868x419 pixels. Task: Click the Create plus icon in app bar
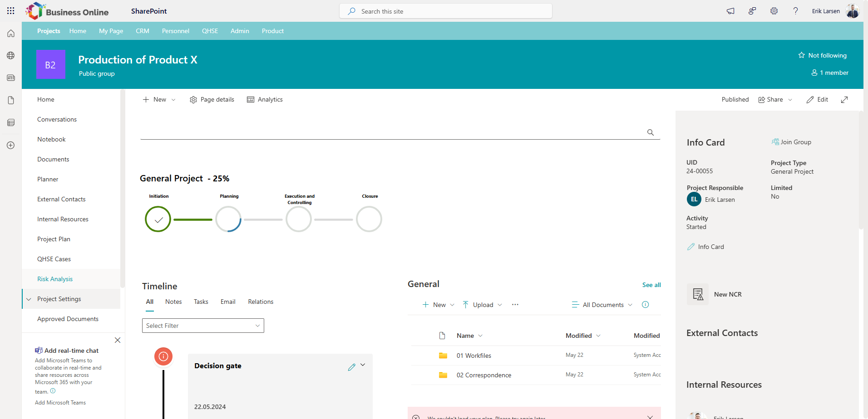[11, 145]
